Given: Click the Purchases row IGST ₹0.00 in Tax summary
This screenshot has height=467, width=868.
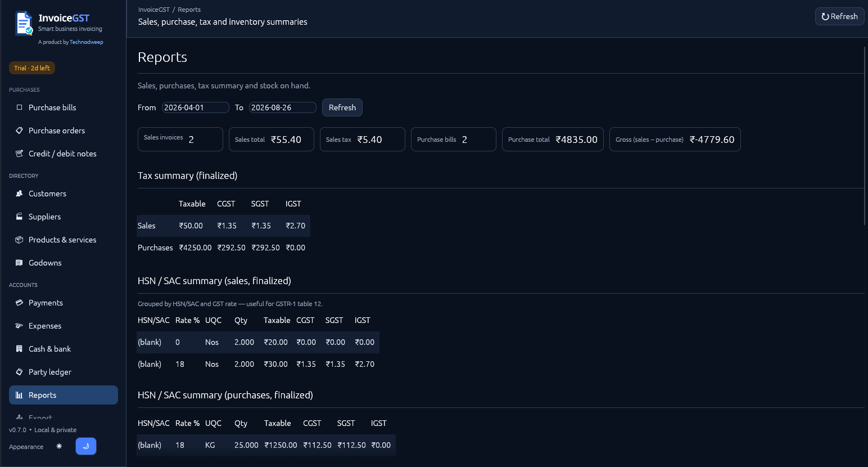Looking at the screenshot, I should [x=296, y=248].
